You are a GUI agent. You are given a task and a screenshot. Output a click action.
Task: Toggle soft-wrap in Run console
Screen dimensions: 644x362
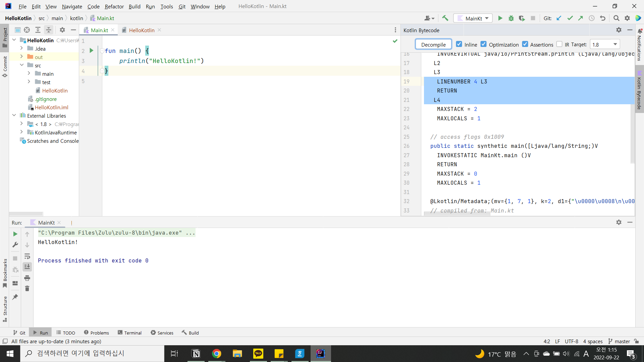click(x=27, y=256)
